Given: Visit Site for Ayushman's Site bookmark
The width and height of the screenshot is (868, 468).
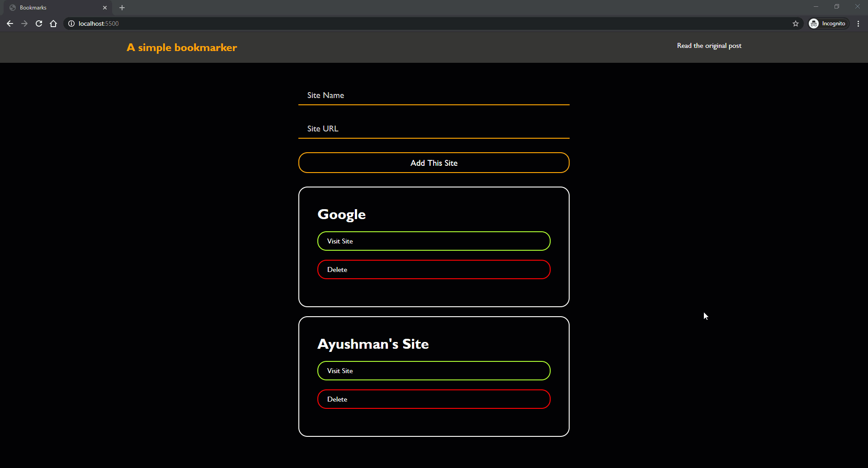Looking at the screenshot, I should pos(434,371).
